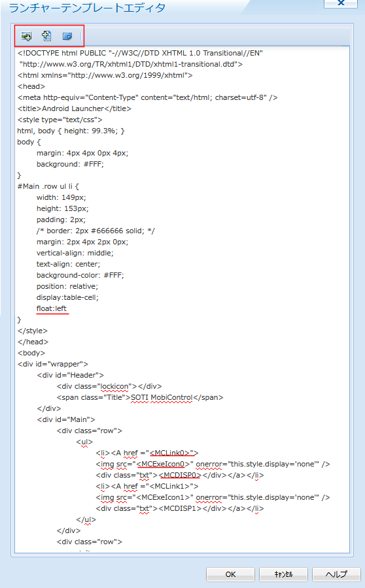Click the insert document with plus icon
The width and height of the screenshot is (365, 588).
(x=46, y=36)
